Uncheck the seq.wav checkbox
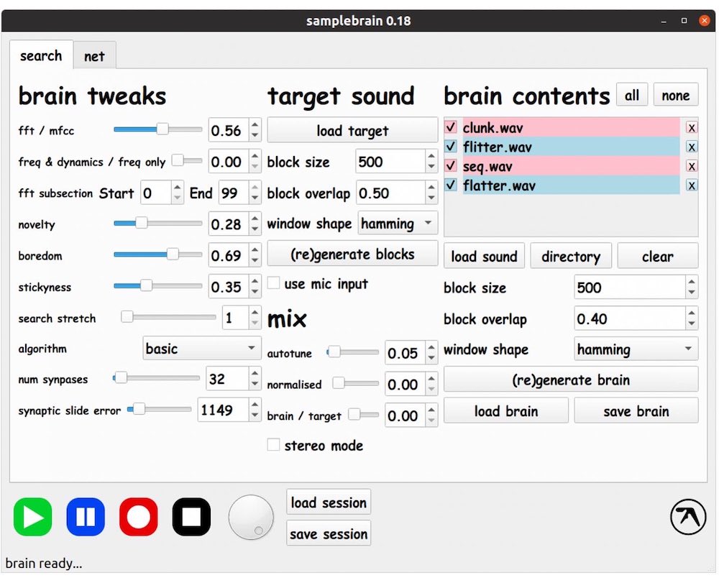 pos(451,166)
